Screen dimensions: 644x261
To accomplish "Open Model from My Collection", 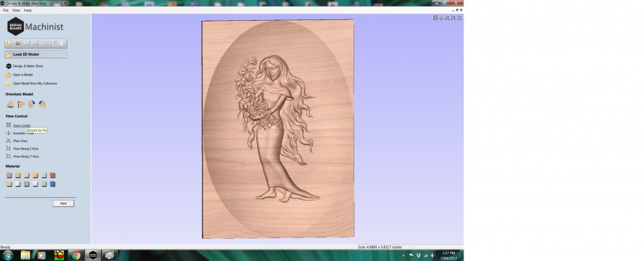I will click(x=35, y=83).
